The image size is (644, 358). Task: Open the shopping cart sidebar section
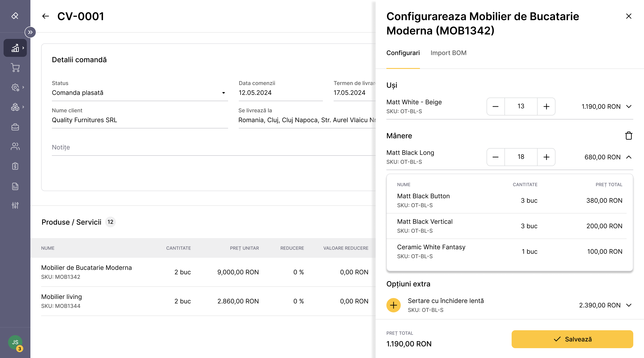(x=15, y=68)
